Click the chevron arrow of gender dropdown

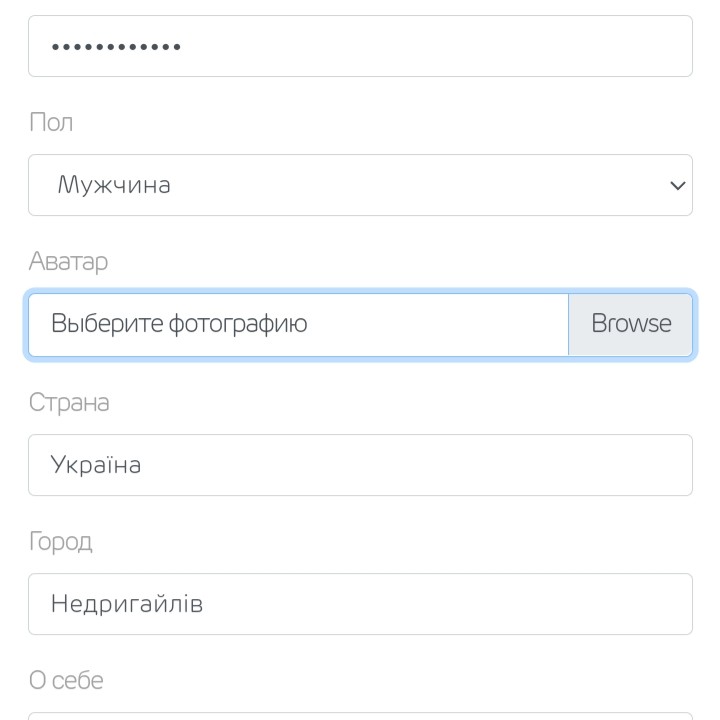tap(677, 186)
